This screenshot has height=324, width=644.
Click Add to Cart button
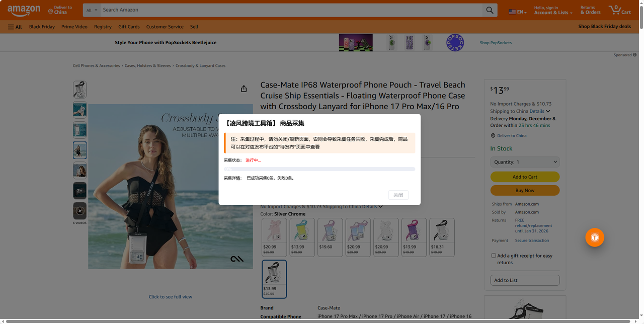click(525, 177)
